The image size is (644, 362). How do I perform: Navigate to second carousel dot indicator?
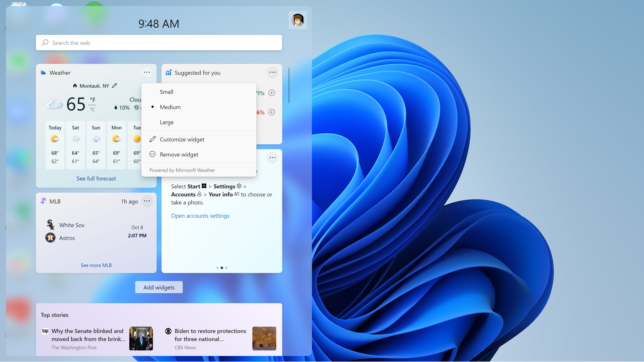point(222,268)
